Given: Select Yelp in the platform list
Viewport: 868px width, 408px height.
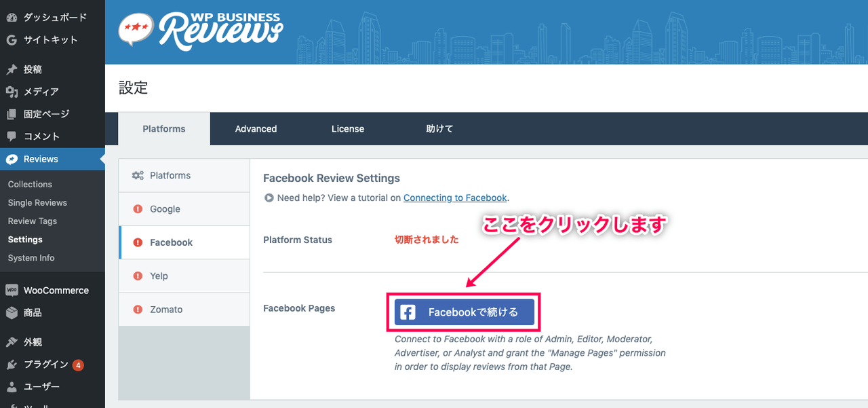Looking at the screenshot, I should [x=184, y=276].
